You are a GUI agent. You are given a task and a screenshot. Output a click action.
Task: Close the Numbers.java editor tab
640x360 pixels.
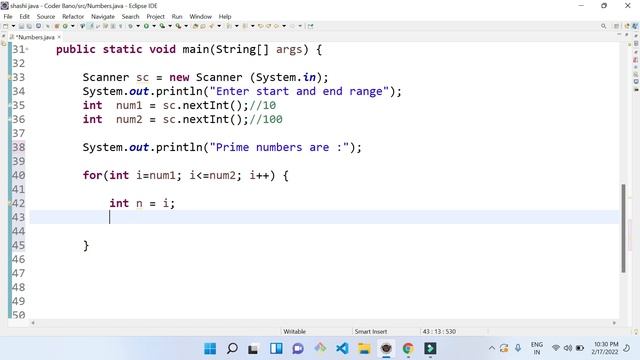[59, 37]
